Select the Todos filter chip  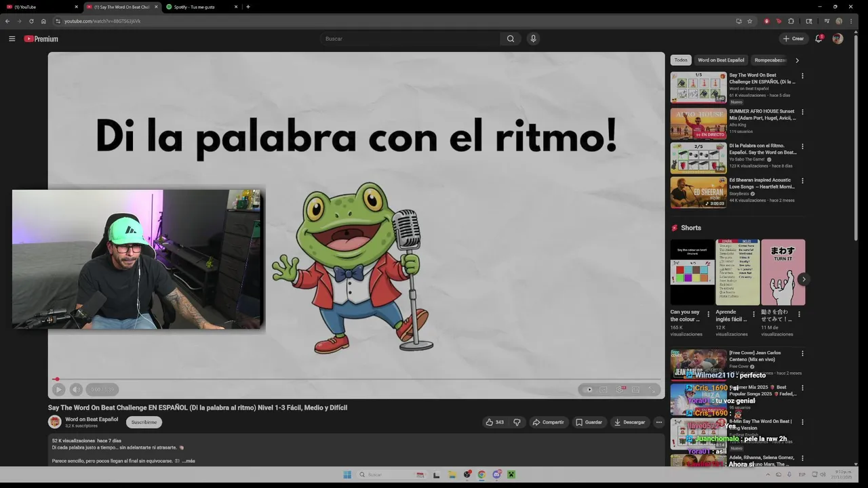[x=681, y=60]
